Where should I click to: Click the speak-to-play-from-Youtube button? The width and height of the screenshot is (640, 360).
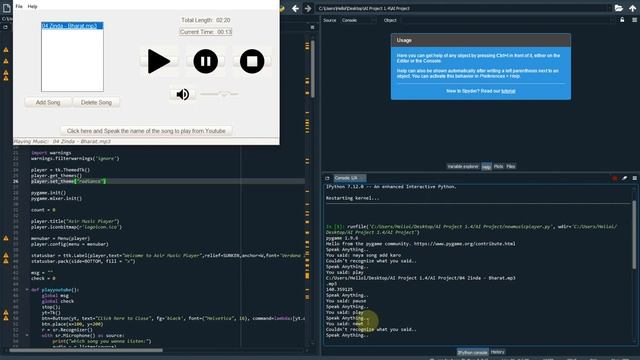coord(146,131)
